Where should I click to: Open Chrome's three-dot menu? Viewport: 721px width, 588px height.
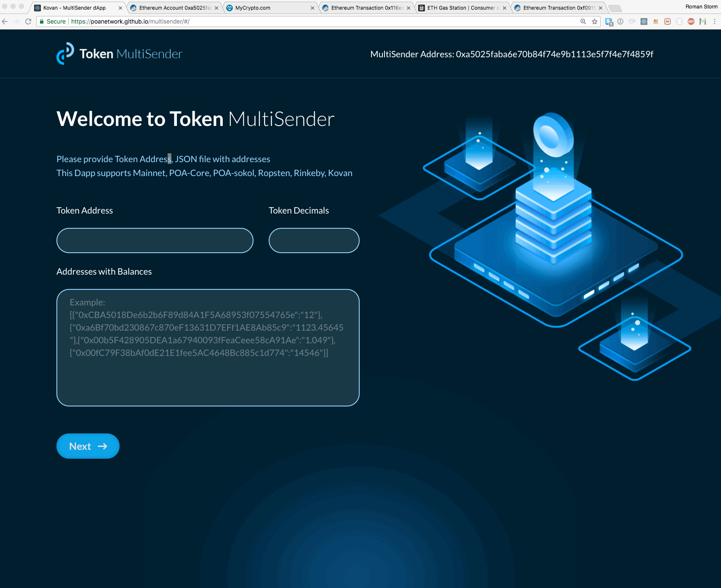(x=715, y=21)
